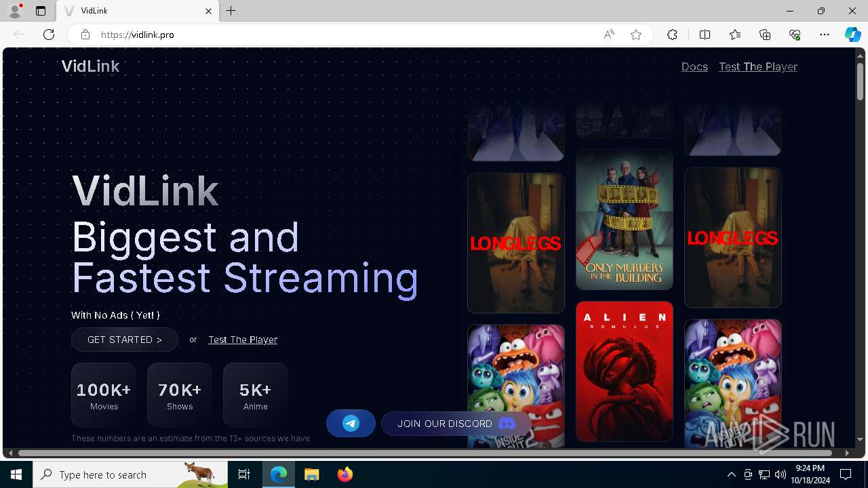Open a new tab with plus button
Screen dimensions: 868x488
231,11
